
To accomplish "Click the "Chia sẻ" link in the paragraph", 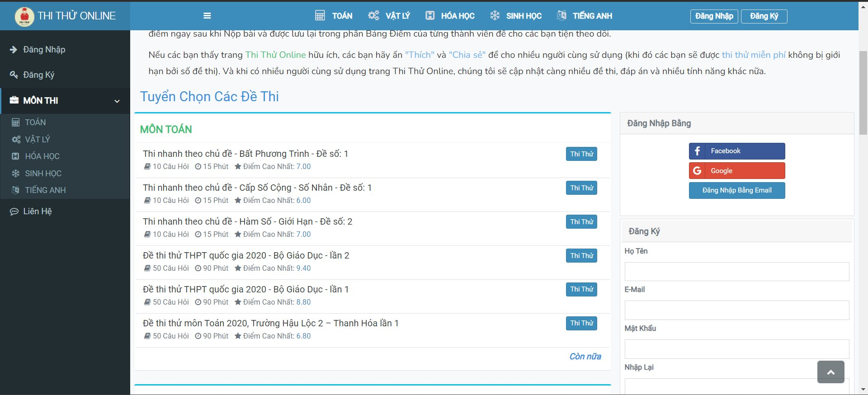I will click(x=467, y=55).
